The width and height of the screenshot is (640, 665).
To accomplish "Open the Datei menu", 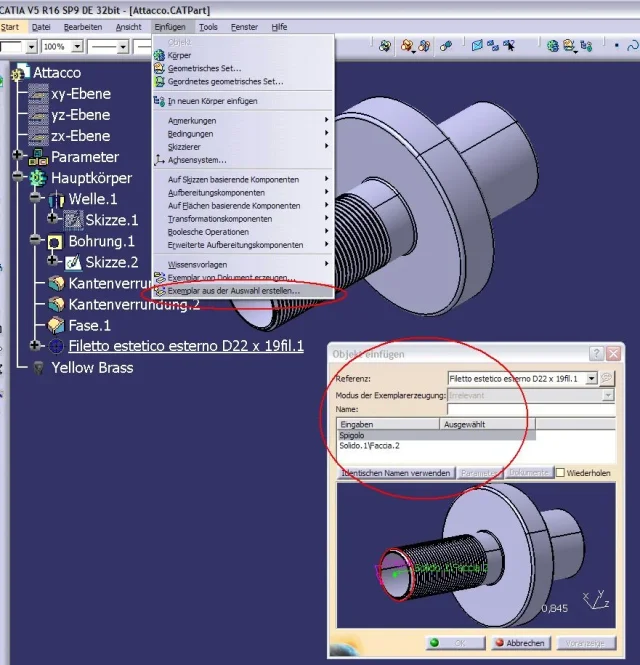I will pos(41,27).
